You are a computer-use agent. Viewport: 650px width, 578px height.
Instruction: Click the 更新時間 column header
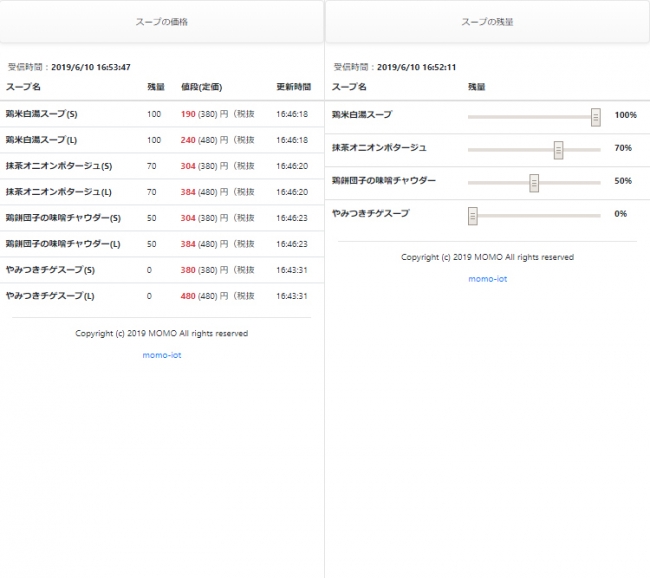(293, 88)
